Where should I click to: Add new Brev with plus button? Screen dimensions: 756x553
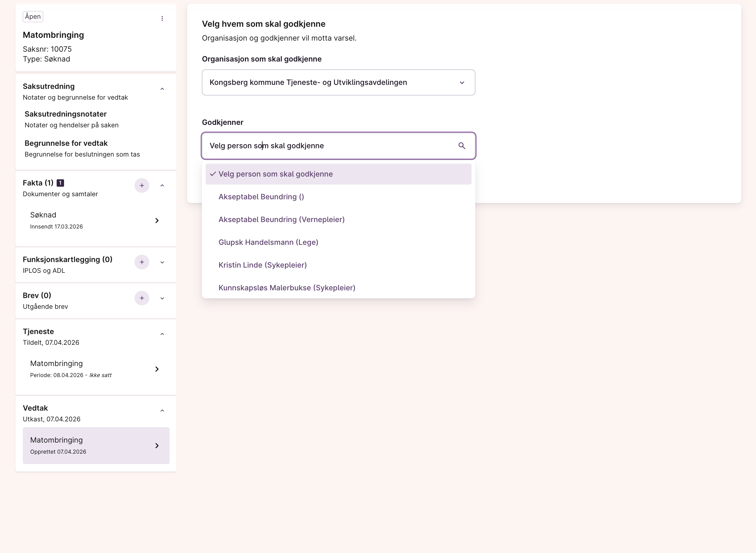tap(142, 298)
